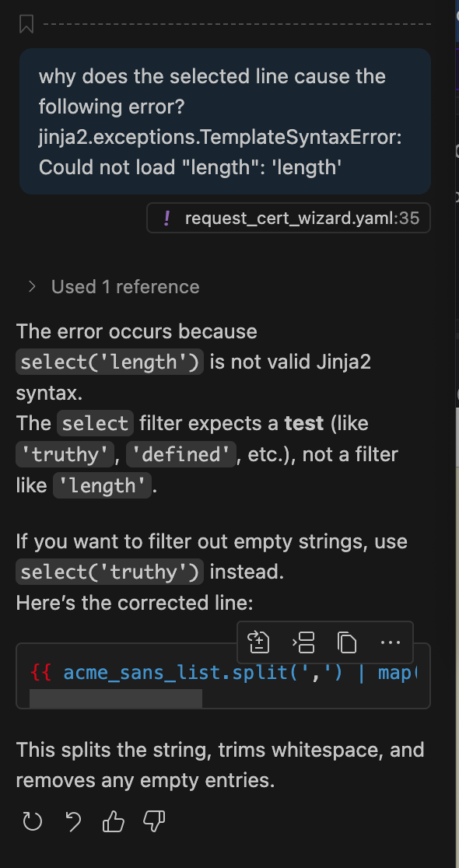The image size is (459, 868).
Task: Copy the corrected code snippet
Action: pyautogui.click(x=346, y=642)
